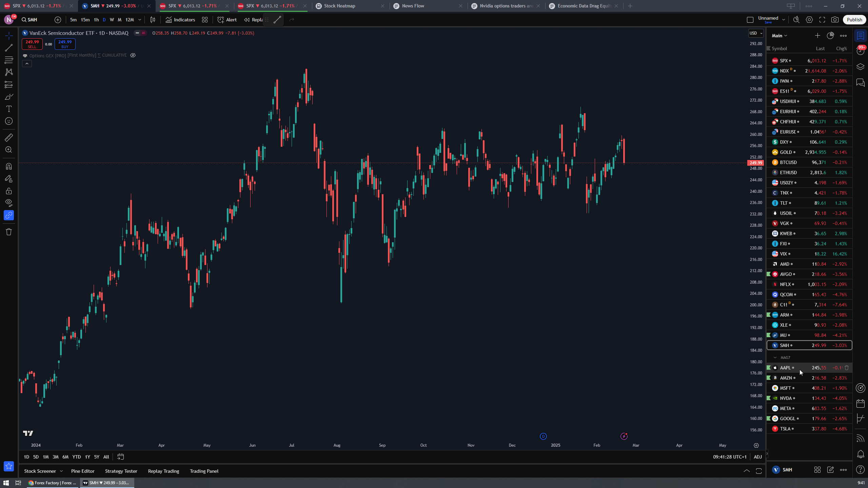This screenshot has height=488, width=868.
Task: Click the Publish button
Action: [x=854, y=20]
